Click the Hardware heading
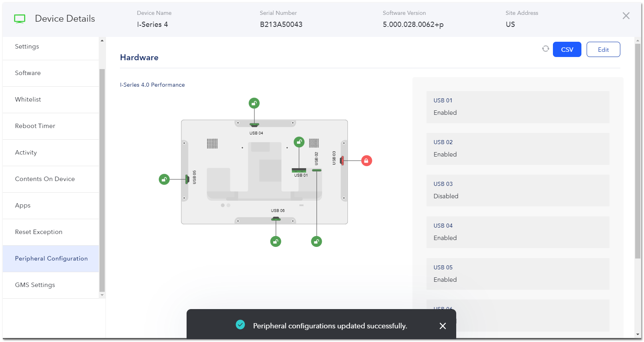 coord(139,57)
